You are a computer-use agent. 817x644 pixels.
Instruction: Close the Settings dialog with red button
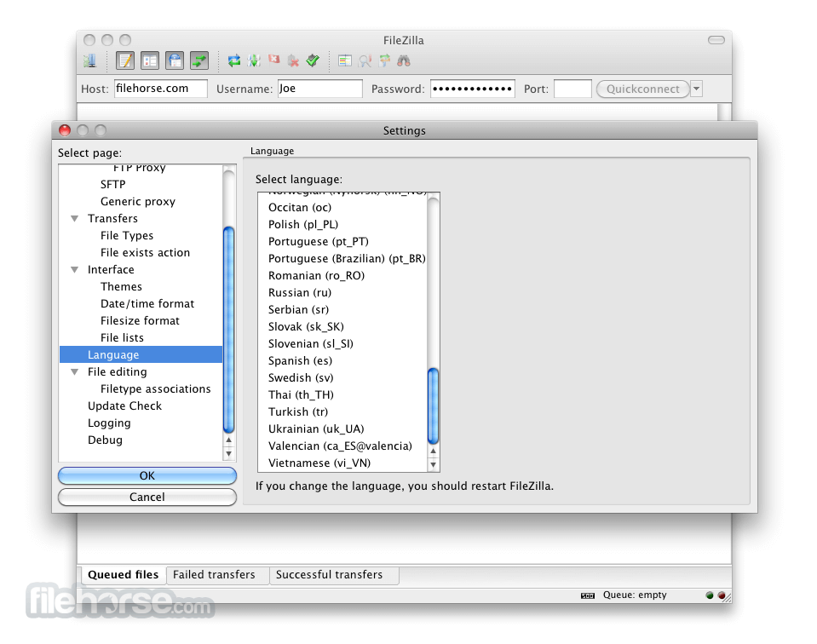(x=65, y=130)
